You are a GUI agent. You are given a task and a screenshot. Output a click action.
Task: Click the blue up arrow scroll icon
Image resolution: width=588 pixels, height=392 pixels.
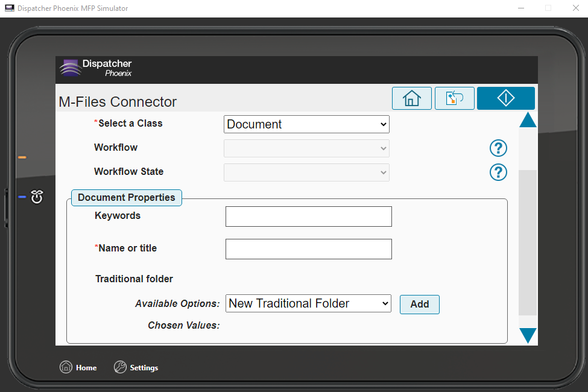(x=528, y=120)
